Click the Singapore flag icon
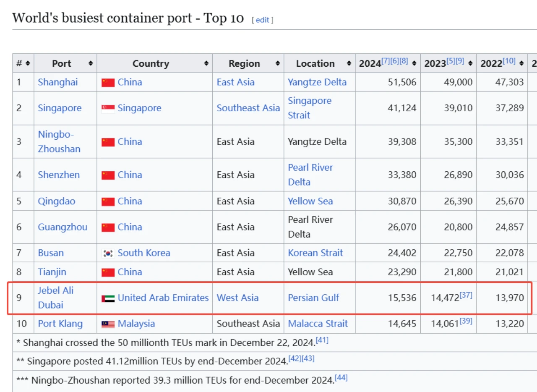This screenshot has height=392, width=537. (108, 109)
